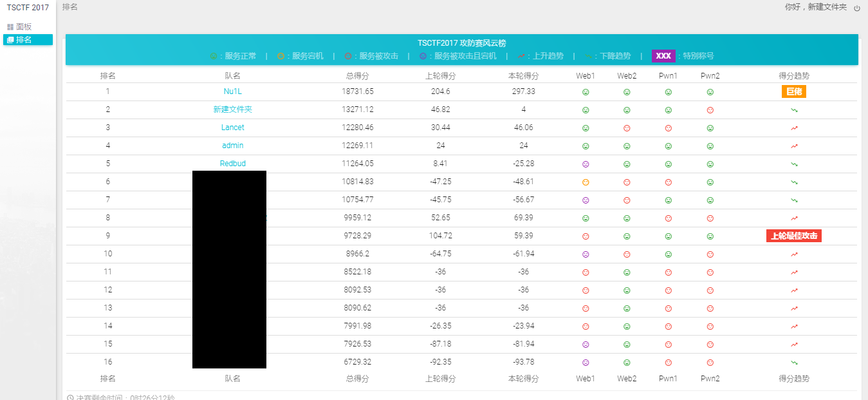This screenshot has width=868, height=400.
Task: Click the Redbud team name
Action: coord(233,164)
